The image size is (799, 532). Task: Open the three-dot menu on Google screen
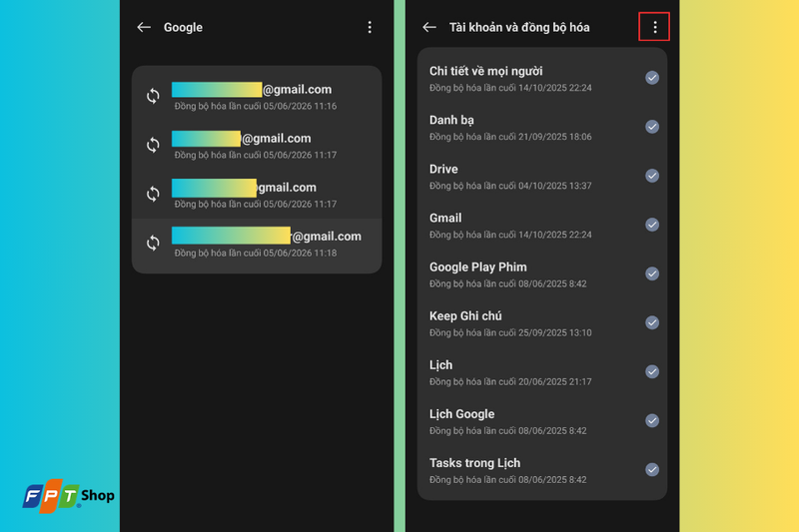click(x=370, y=28)
